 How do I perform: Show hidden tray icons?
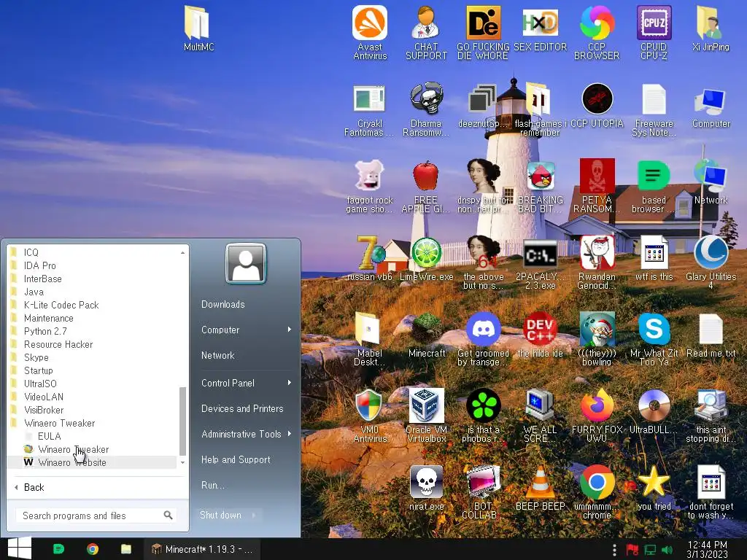(x=614, y=550)
